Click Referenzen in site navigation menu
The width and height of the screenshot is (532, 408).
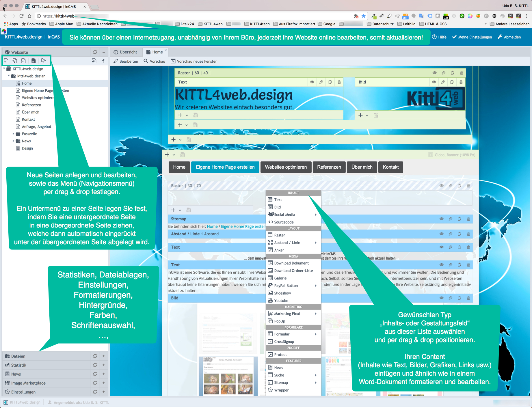tap(329, 167)
